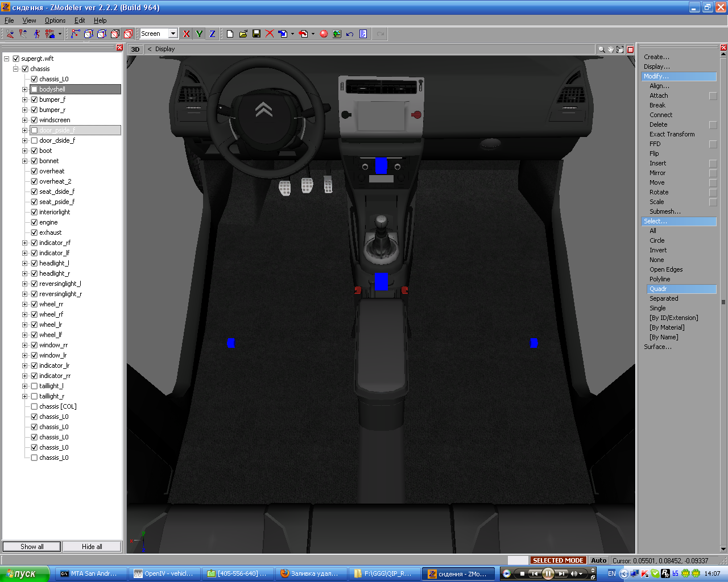Click the Move option box
This screenshot has width=728, height=582.
713,183
